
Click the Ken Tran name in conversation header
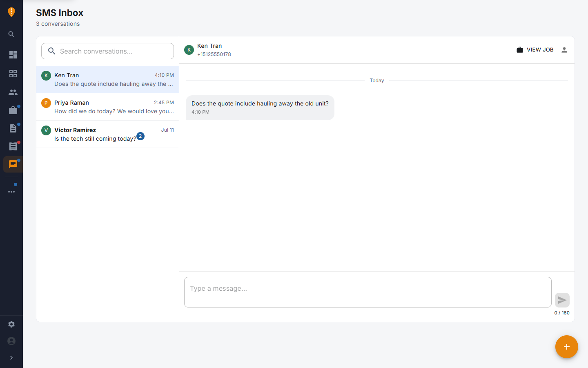click(x=209, y=46)
